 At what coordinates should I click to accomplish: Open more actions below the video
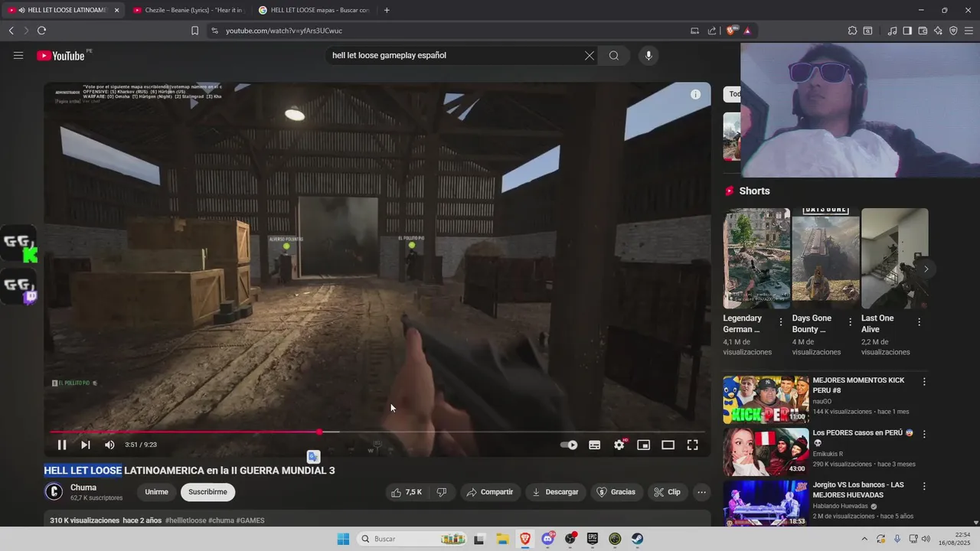(x=701, y=492)
